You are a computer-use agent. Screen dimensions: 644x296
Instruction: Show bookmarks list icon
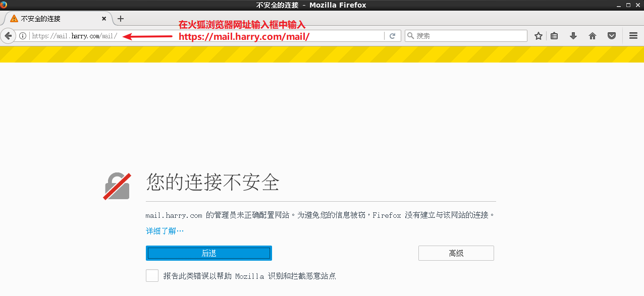pyautogui.click(x=554, y=36)
